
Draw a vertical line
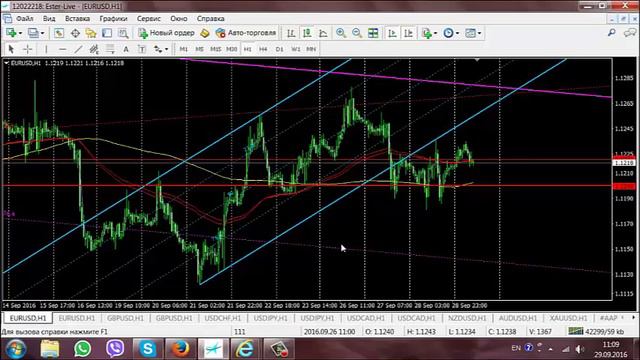[46, 49]
